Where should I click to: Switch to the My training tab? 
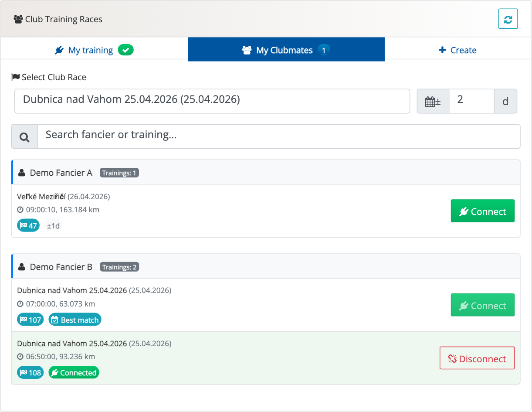94,50
